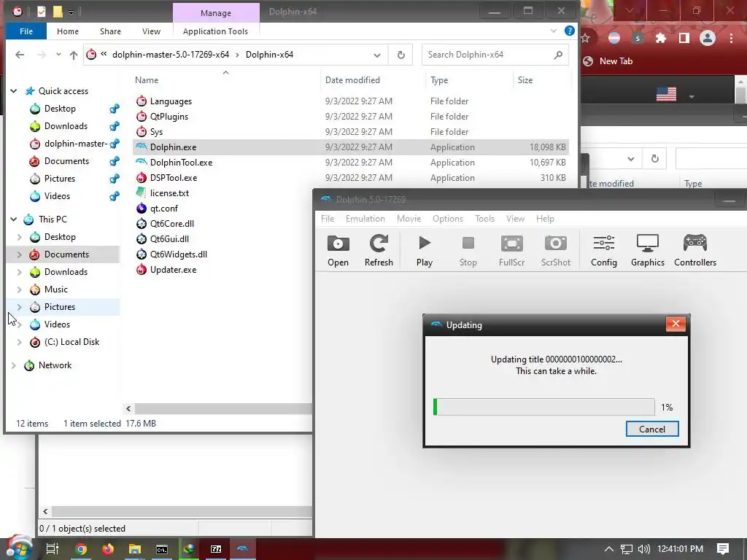
Task: Click the Manage contextual tab
Action: (x=216, y=13)
